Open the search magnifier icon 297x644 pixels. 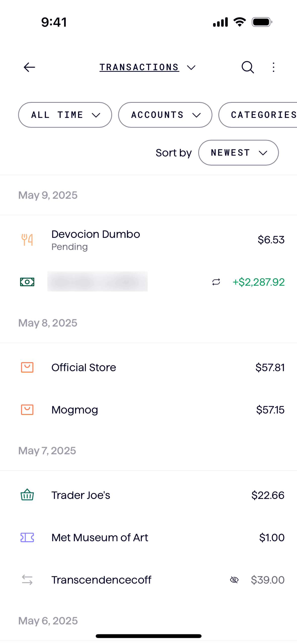click(247, 67)
